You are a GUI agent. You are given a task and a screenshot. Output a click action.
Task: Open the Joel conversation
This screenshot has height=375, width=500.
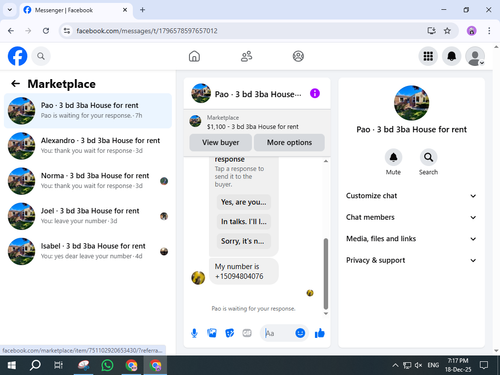pos(88,216)
